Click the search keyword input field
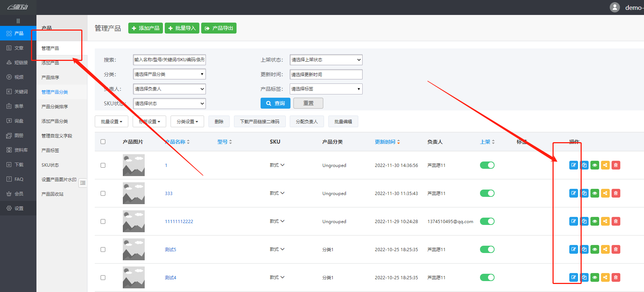The width and height of the screenshot is (644, 292). 169,60
